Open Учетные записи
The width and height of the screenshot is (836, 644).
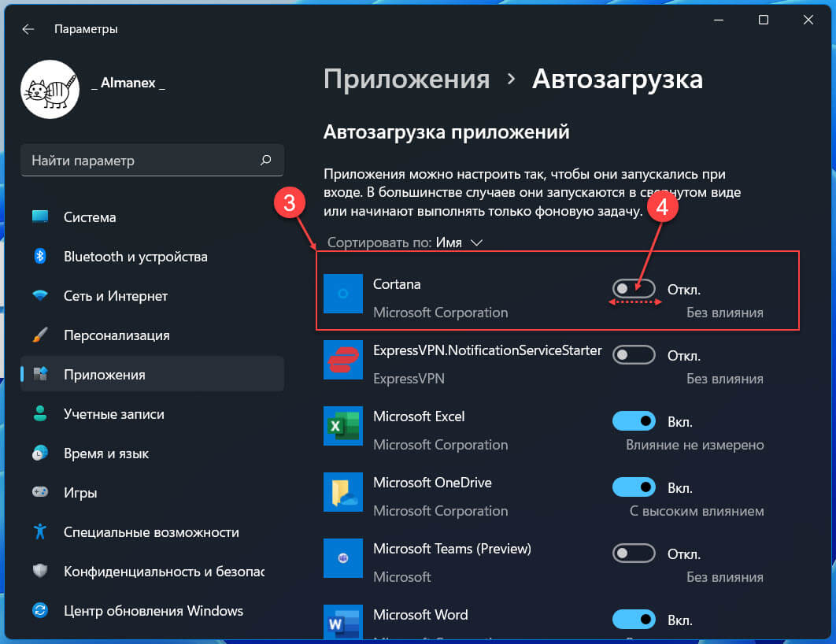152,414
